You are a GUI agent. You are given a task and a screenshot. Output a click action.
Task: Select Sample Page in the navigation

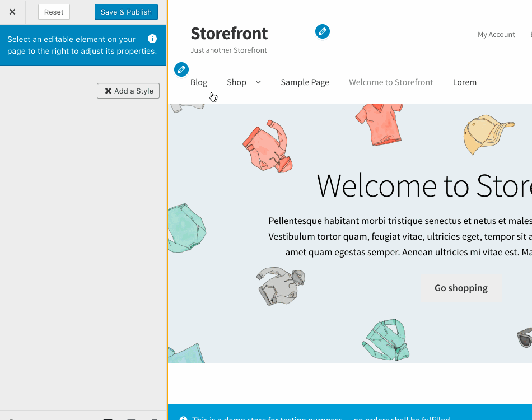[x=305, y=82]
